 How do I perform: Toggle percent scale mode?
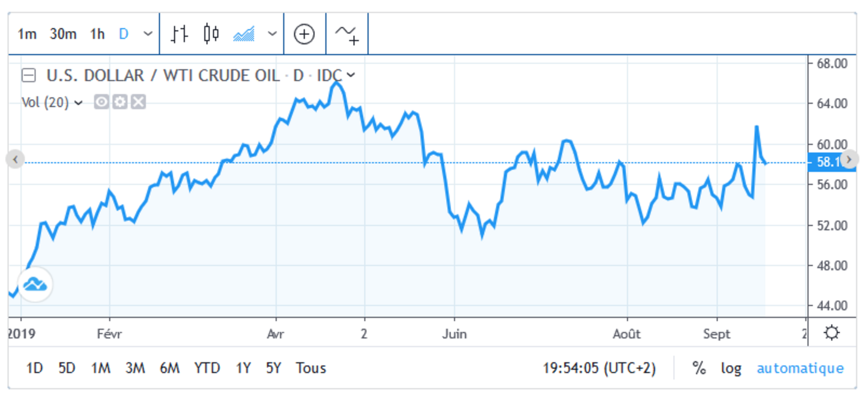point(699,368)
